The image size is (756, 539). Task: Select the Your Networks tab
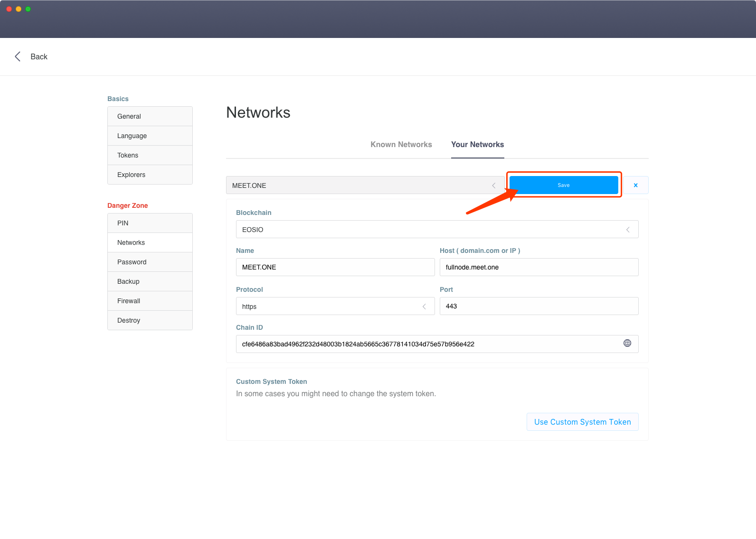477,144
